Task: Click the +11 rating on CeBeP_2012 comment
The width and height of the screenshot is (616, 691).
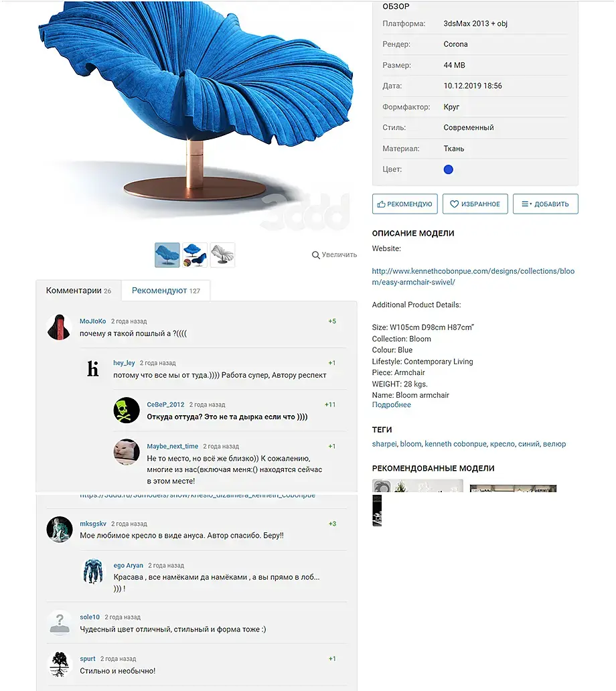Action: 330,404
